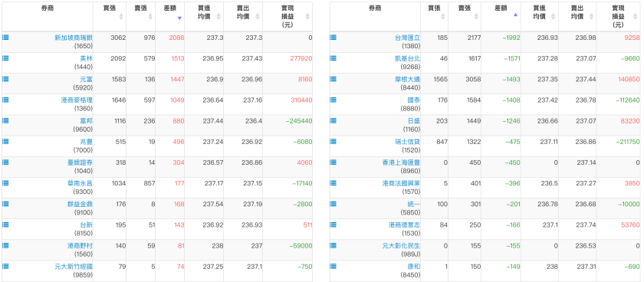Open the list icon beside 元大新竹經國

(5, 266)
